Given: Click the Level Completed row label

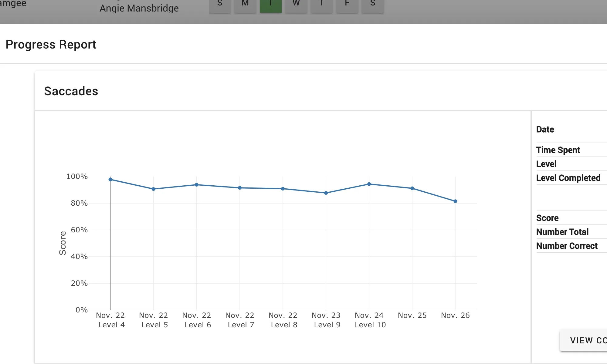Looking at the screenshot, I should point(568,178).
